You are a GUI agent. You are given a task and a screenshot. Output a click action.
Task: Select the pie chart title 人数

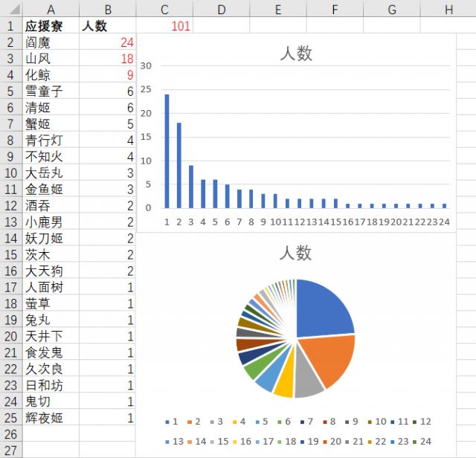(295, 253)
